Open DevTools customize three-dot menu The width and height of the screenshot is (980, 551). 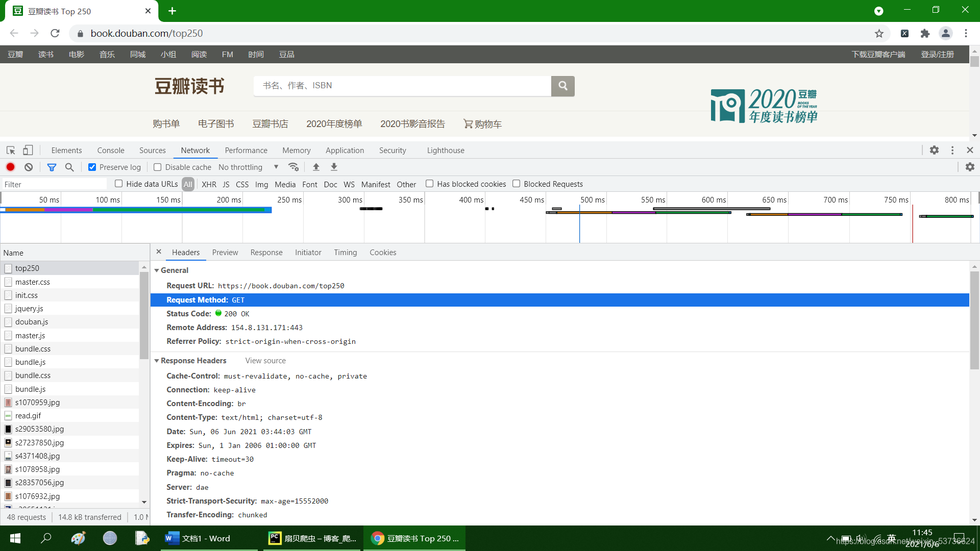point(952,150)
